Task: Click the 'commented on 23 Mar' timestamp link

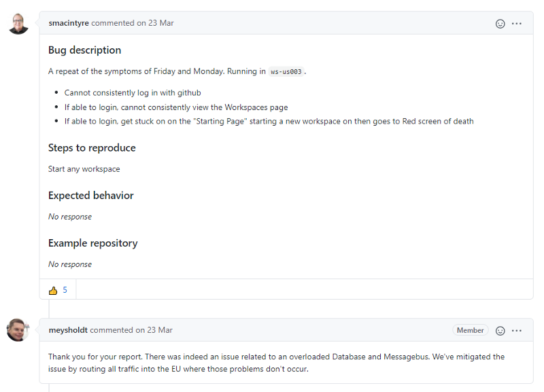Action: pyautogui.click(x=133, y=22)
